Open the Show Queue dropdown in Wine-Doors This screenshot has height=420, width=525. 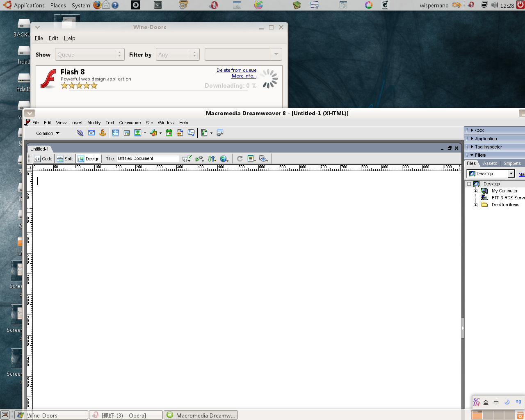coord(89,55)
